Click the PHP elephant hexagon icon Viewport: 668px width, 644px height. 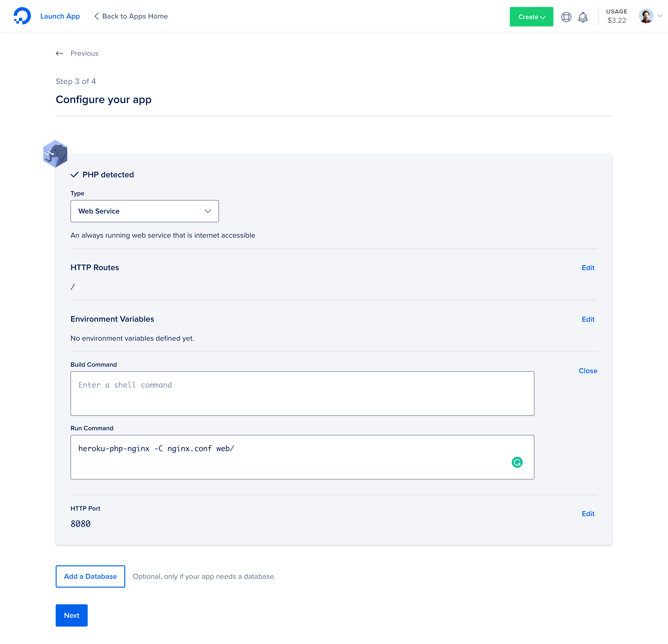pyautogui.click(x=55, y=154)
